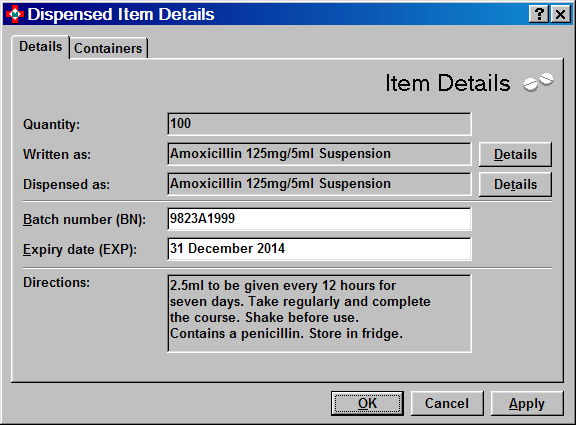576x425 pixels.
Task: Click the Cancel button
Action: click(x=447, y=403)
